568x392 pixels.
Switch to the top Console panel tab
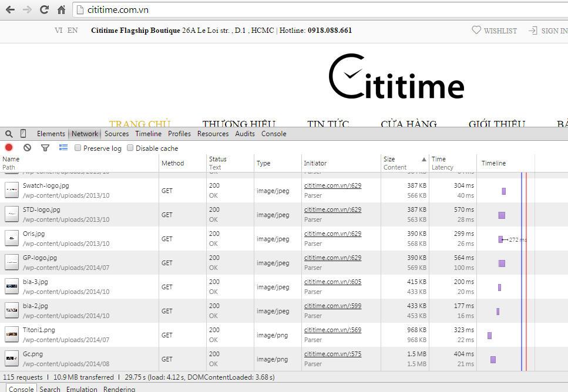click(274, 134)
